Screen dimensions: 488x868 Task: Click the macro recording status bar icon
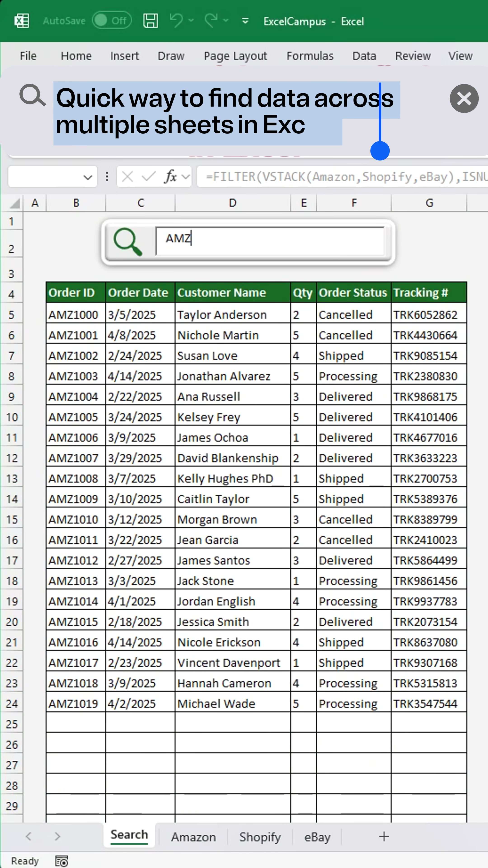pos(62,861)
